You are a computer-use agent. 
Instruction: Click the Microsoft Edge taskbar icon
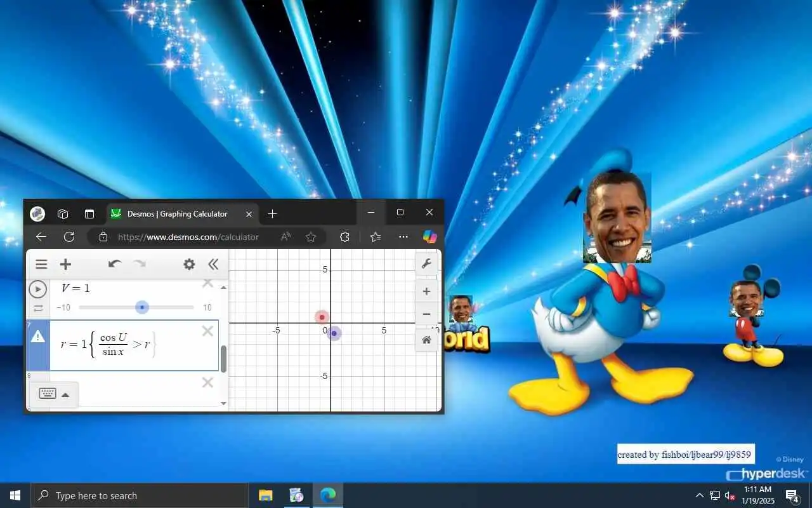[x=327, y=495]
